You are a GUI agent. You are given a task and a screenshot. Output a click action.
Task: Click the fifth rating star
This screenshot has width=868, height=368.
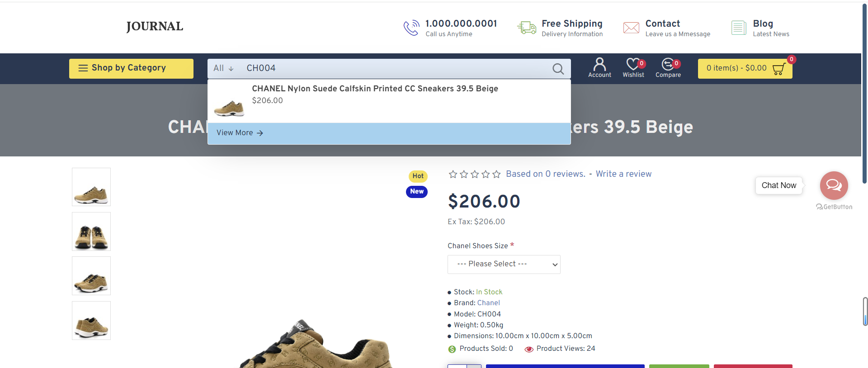[496, 175]
